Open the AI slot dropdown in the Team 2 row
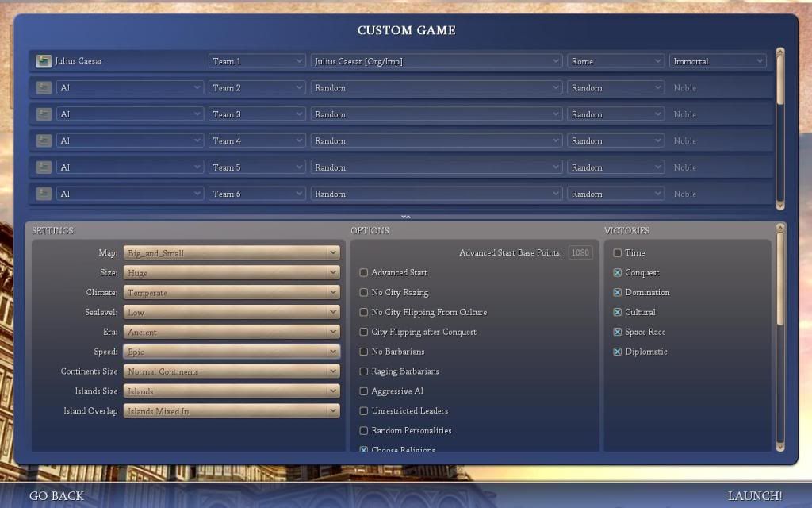This screenshot has height=508, width=812. click(129, 87)
